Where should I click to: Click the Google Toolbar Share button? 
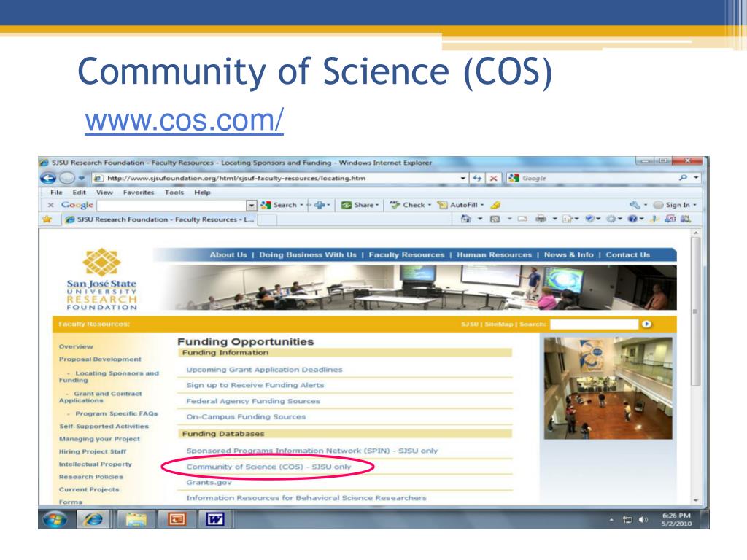pos(360,205)
